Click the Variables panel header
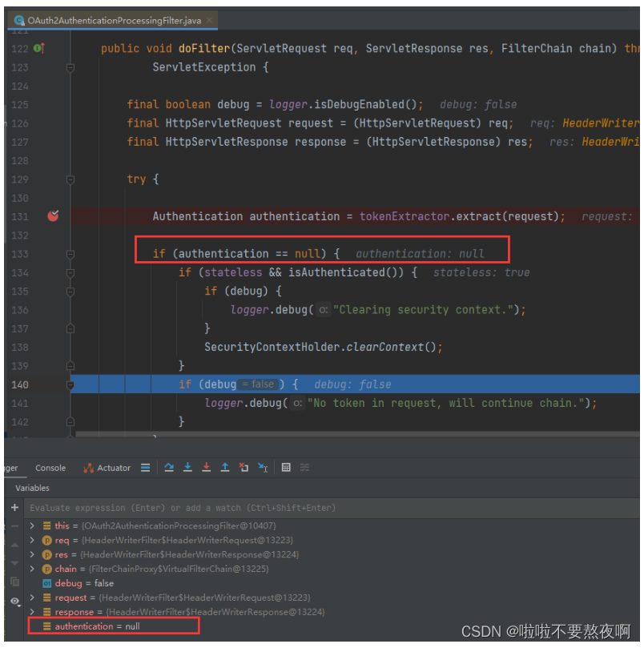This screenshot has height=648, width=644. pos(32,488)
